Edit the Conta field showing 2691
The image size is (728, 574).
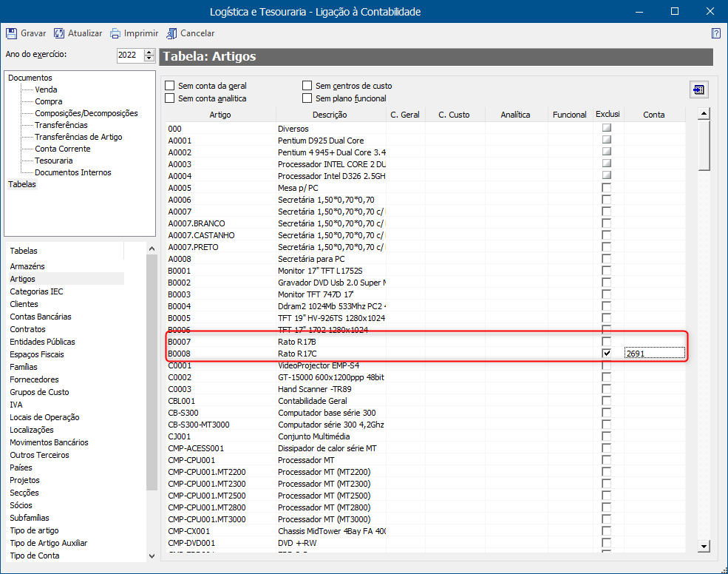pos(653,354)
